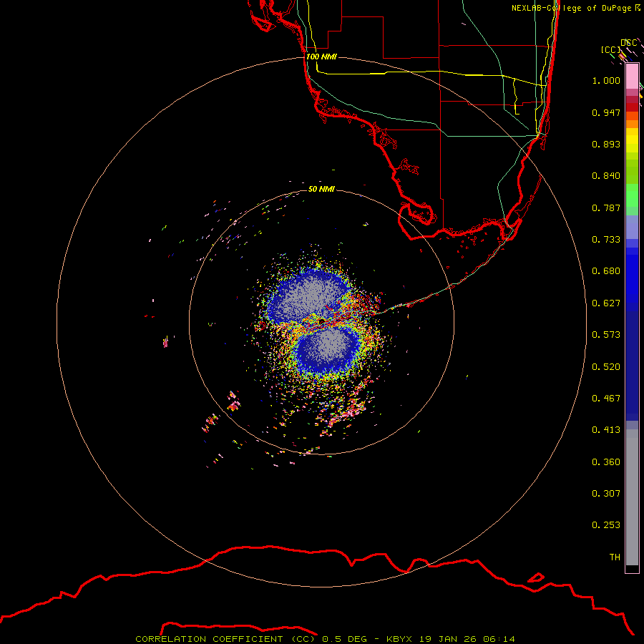Select the 0.520 scale value
644x644 pixels.
[x=606, y=367]
